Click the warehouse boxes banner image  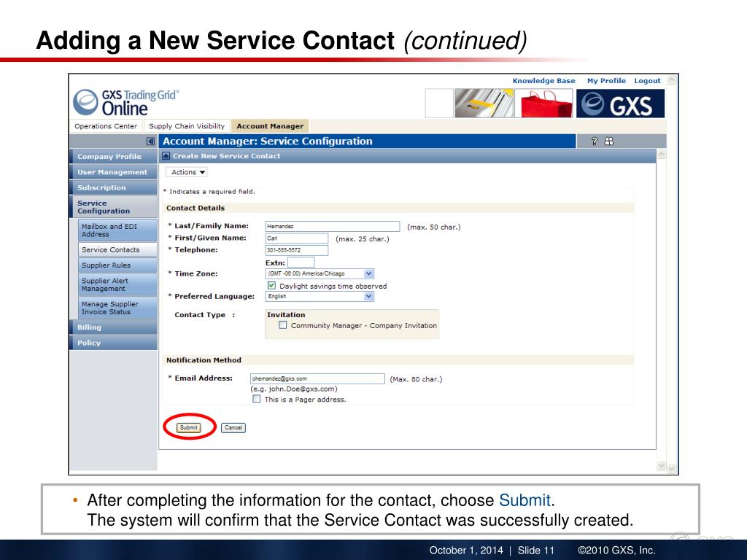pos(484,104)
